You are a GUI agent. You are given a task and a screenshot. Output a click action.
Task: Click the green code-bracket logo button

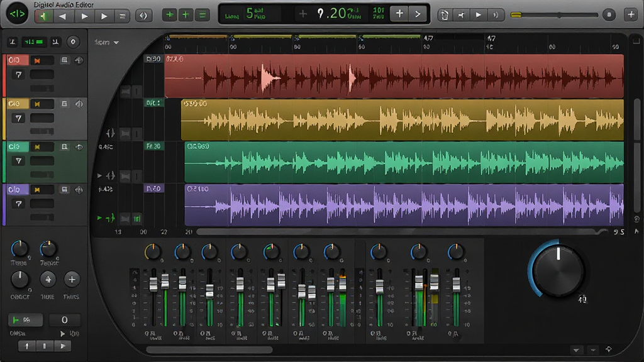point(17,14)
